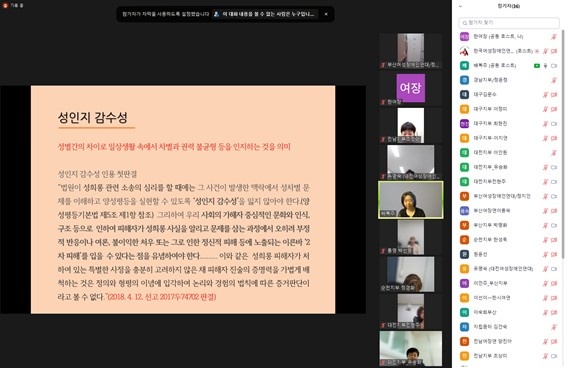Image resolution: width=569 pixels, height=368 pixels.
Task: Select participant name 대구지부 최현진
Action: (x=490, y=124)
